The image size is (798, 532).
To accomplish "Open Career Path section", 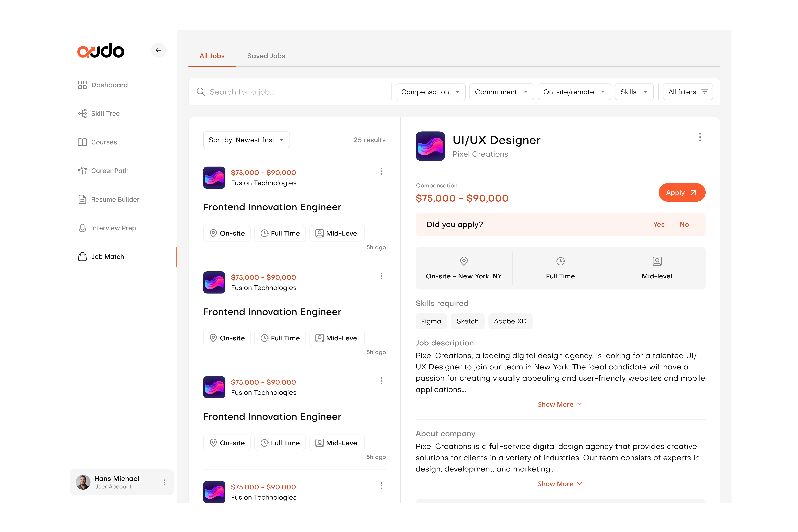I will (110, 171).
